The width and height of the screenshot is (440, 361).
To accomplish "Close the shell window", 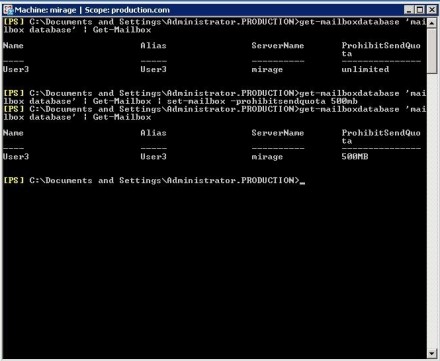I will point(432,10).
